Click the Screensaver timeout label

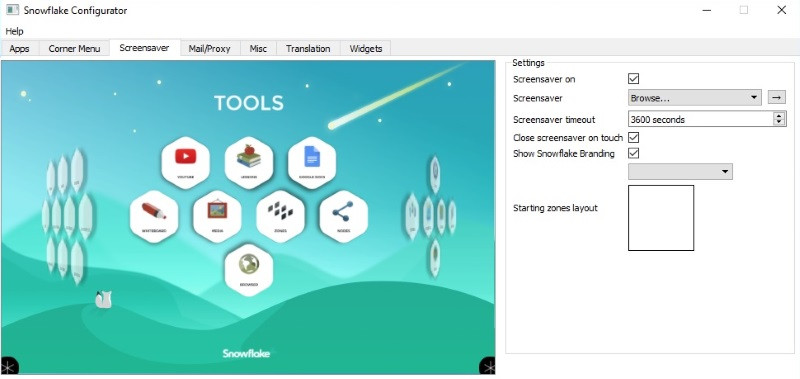point(554,120)
